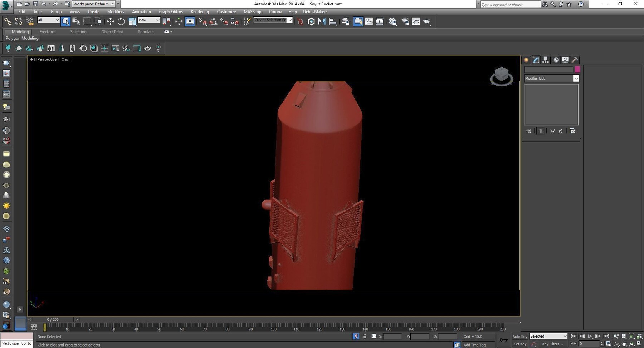
Task: Open the Hierarchy panel icon
Action: (545, 60)
